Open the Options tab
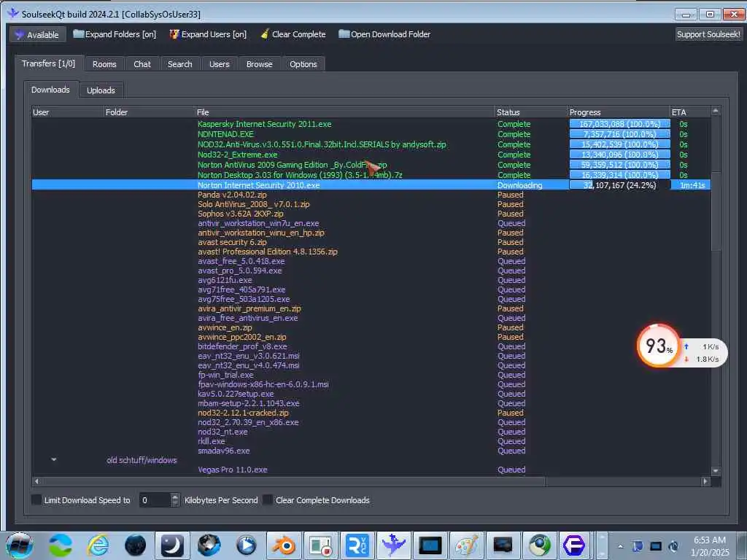 click(x=303, y=64)
